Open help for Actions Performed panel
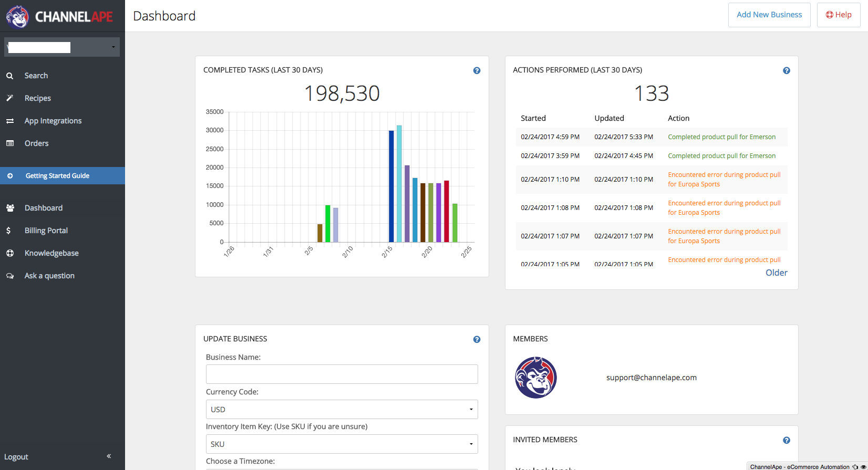 [x=786, y=70]
